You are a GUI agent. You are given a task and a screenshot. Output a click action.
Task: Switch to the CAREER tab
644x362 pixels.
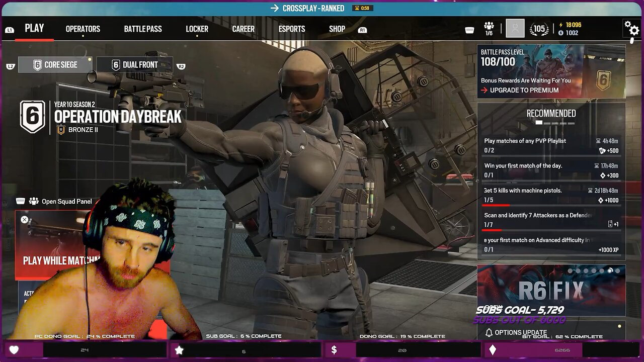[243, 29]
